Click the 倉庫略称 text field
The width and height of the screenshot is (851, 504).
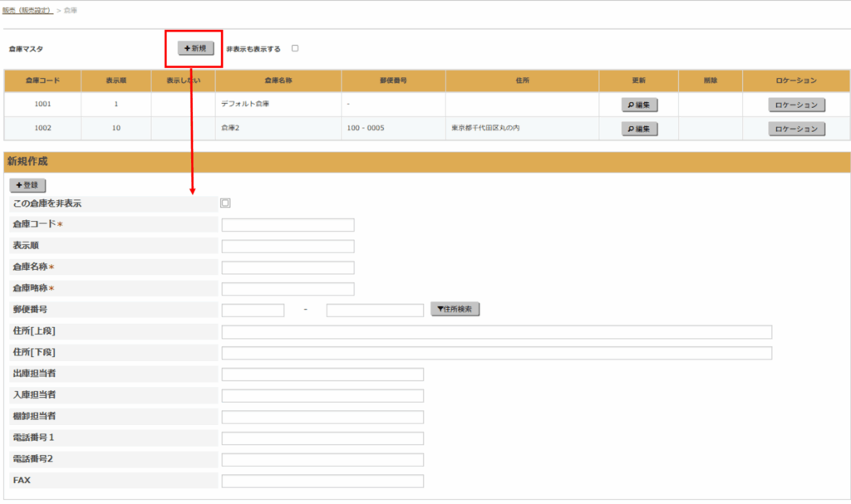(288, 289)
